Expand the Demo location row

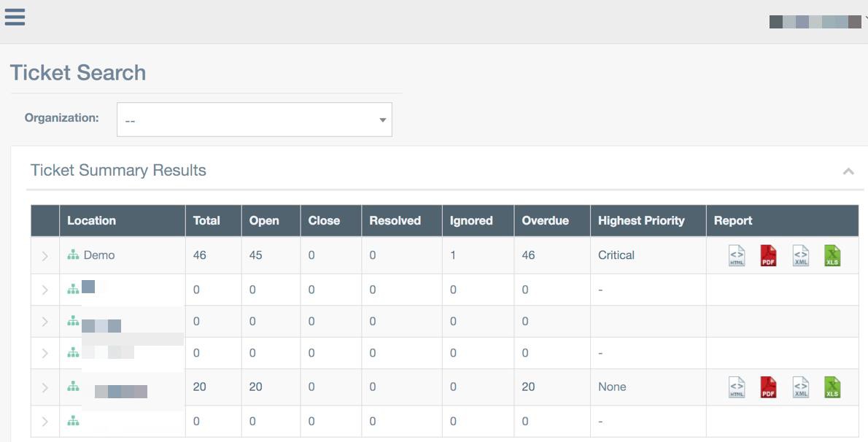(x=45, y=256)
